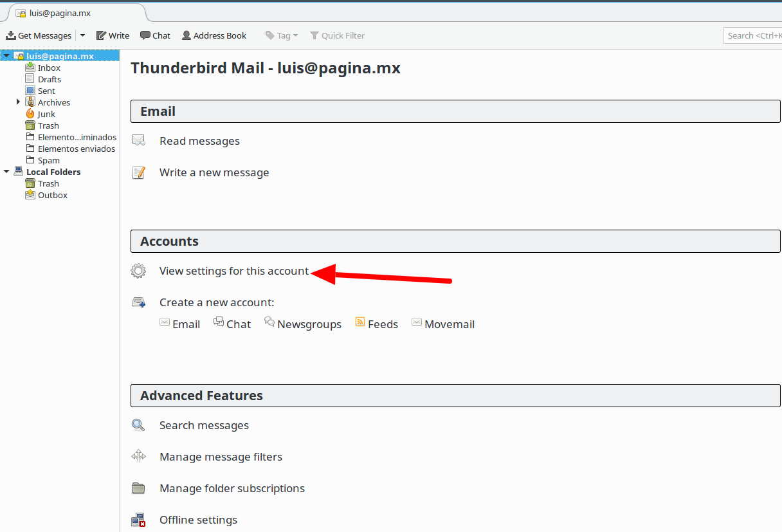Click the Outbox folder icon
The image size is (782, 532).
(x=30, y=194)
